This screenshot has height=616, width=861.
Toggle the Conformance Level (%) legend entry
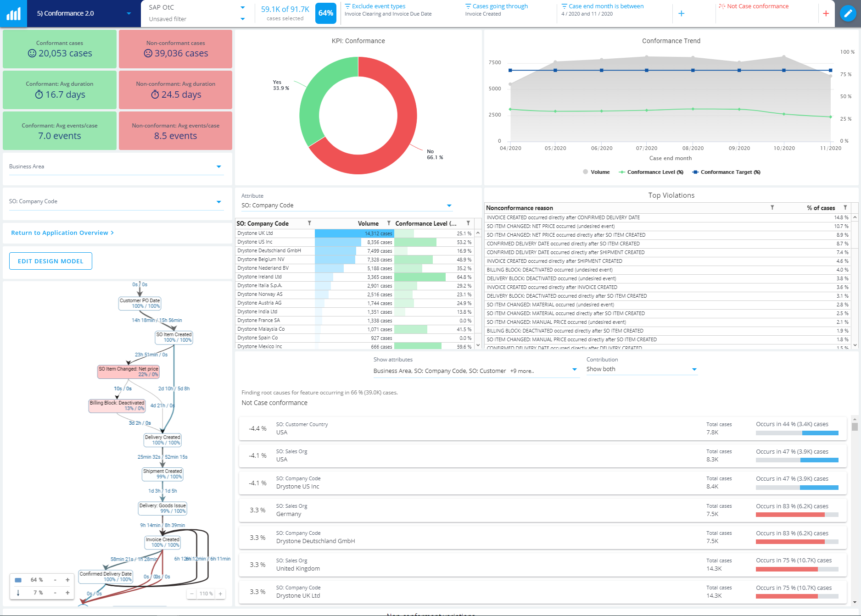(x=651, y=172)
